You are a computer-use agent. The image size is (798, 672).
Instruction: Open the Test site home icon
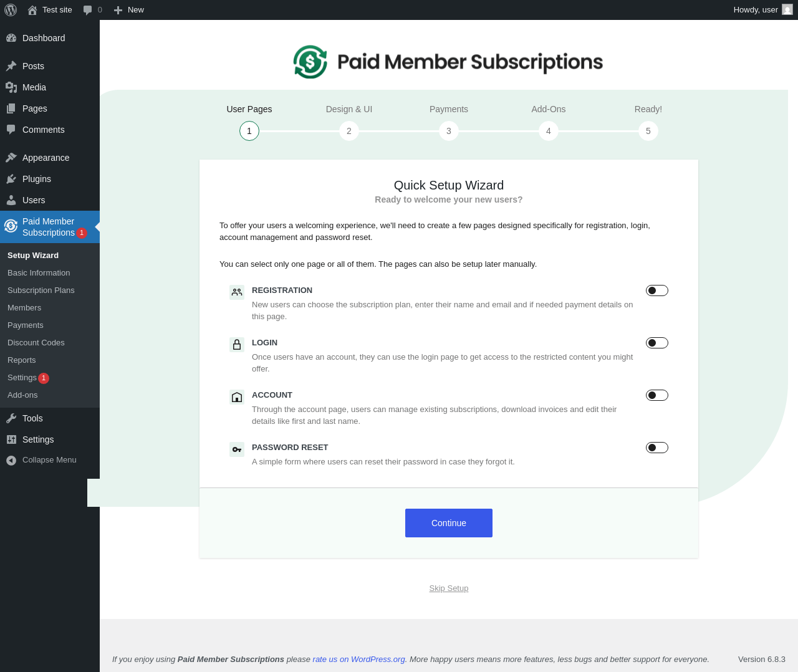coord(32,10)
